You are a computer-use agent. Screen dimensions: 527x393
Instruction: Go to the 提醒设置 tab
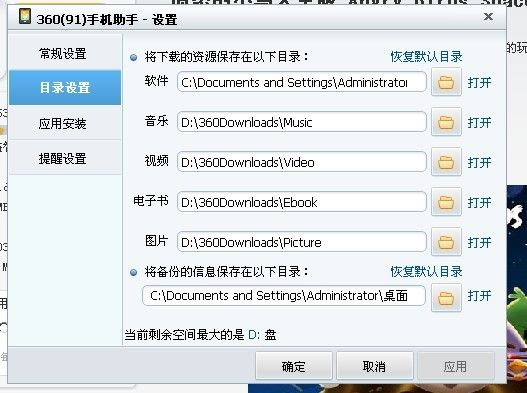[x=65, y=158]
